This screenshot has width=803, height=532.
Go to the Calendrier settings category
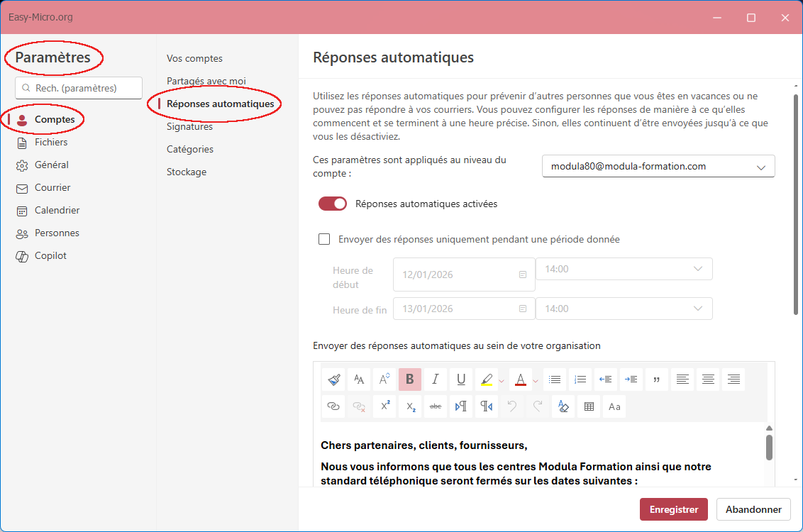[57, 210]
